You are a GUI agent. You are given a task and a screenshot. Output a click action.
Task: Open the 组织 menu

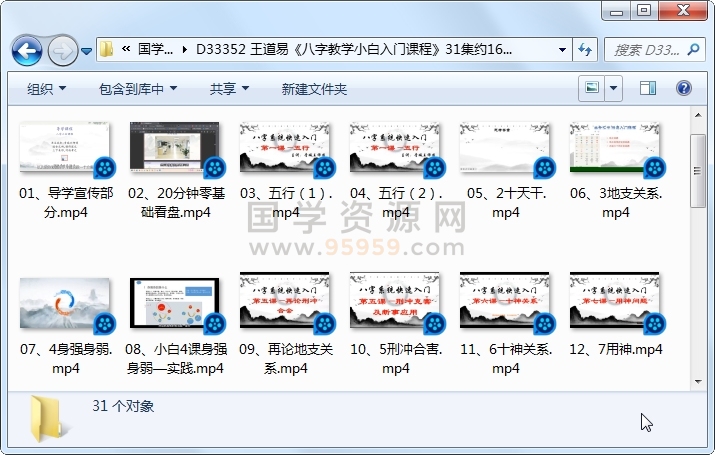click(47, 89)
